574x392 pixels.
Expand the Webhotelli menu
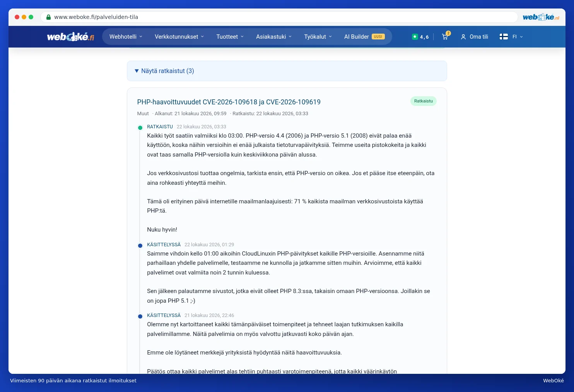[x=126, y=37]
